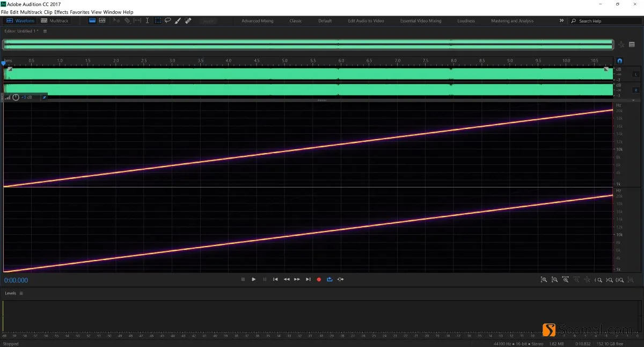Click Zoom Out Amplitude icon
Viewport: 644px width, 347px height.
click(554, 280)
